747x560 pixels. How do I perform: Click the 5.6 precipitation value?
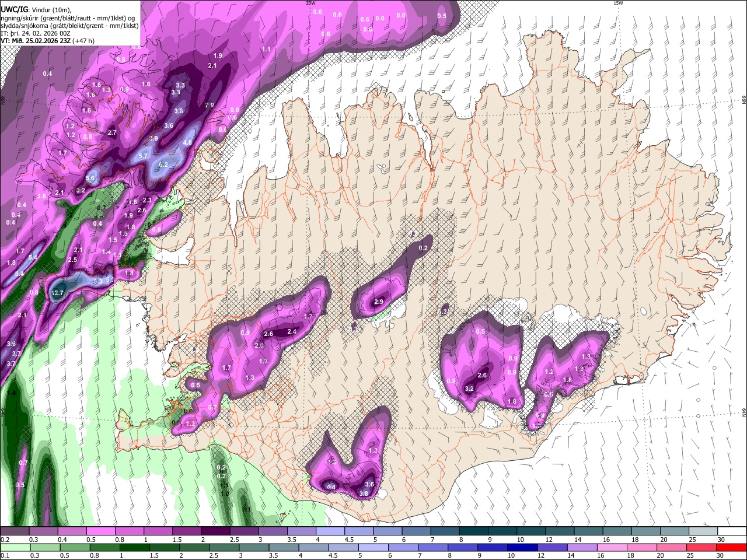[x=90, y=178]
